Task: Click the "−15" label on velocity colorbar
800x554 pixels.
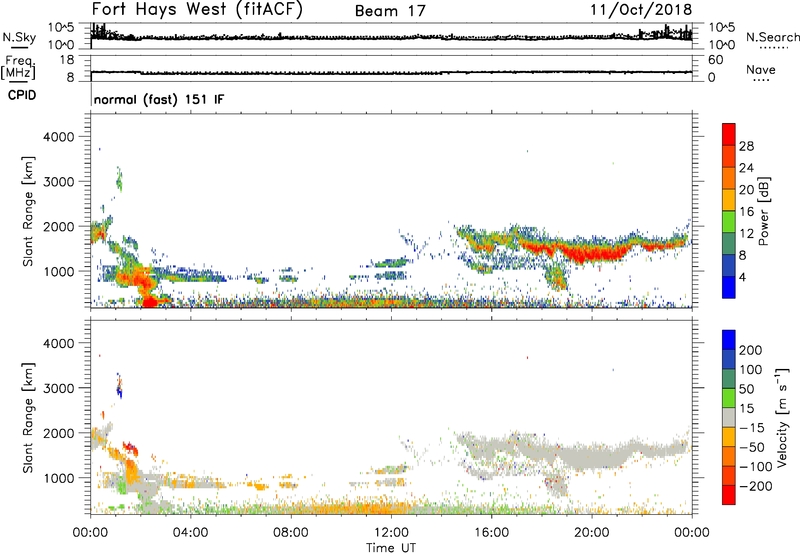Action: pos(752,427)
